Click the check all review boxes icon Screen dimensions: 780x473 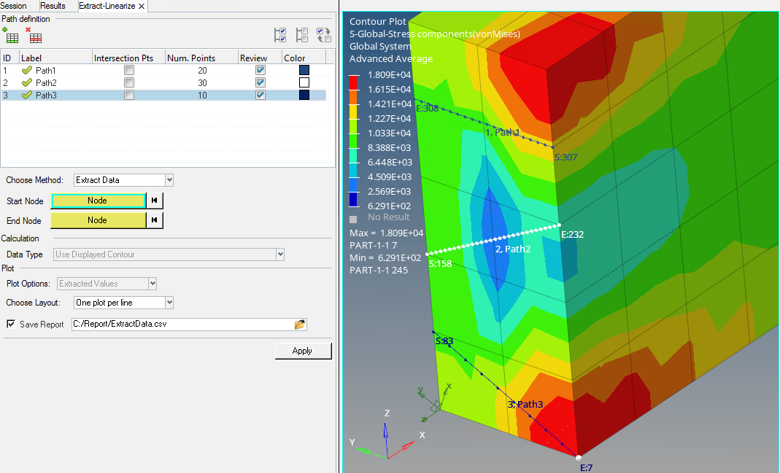click(280, 36)
